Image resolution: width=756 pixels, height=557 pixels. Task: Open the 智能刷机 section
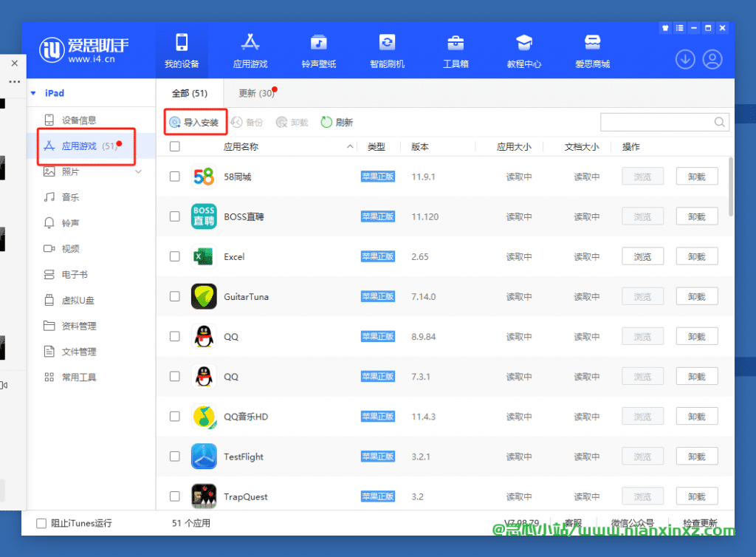click(x=387, y=51)
